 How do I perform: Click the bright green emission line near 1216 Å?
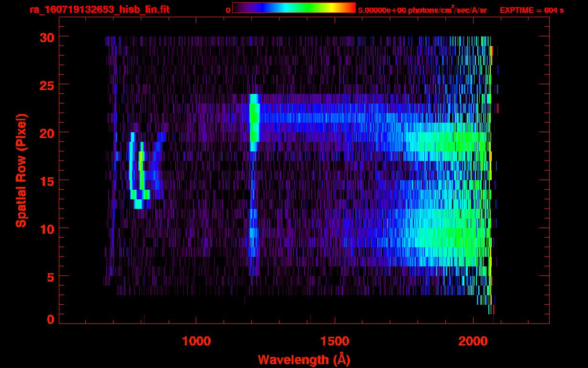tap(254, 122)
